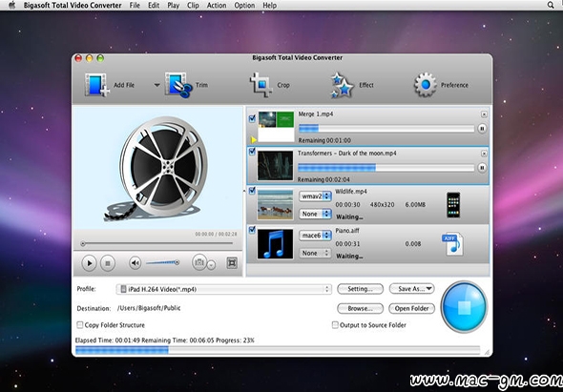Open the Save As dropdown
The height and width of the screenshot is (392, 563).
tap(412, 289)
